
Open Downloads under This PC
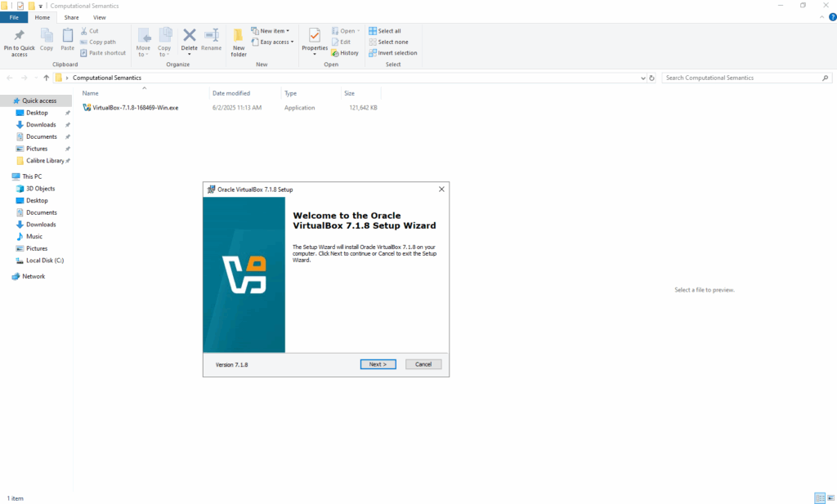(41, 225)
